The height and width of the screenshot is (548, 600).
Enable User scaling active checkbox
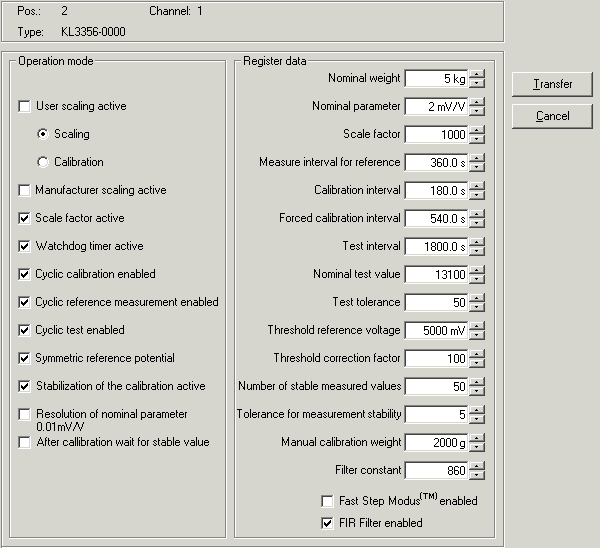pyautogui.click(x=24, y=106)
